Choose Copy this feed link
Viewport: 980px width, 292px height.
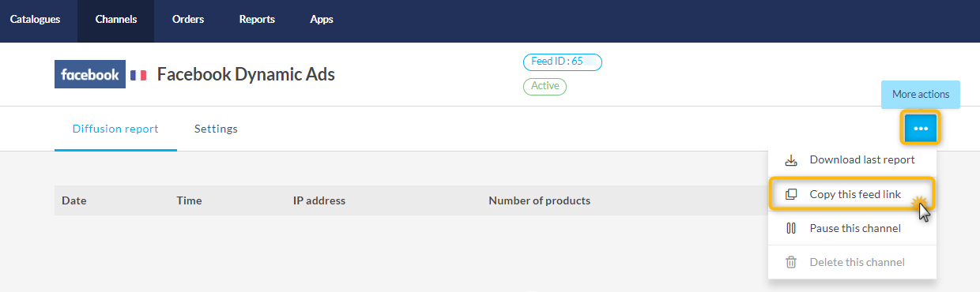[852, 194]
